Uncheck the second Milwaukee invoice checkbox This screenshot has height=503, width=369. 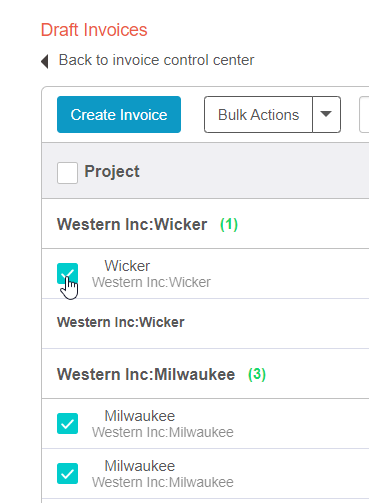coord(67,473)
